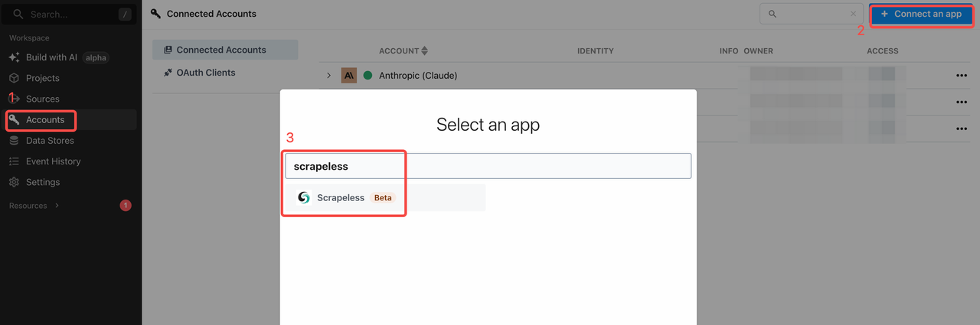Open the sidebar Search field

tap(70, 14)
